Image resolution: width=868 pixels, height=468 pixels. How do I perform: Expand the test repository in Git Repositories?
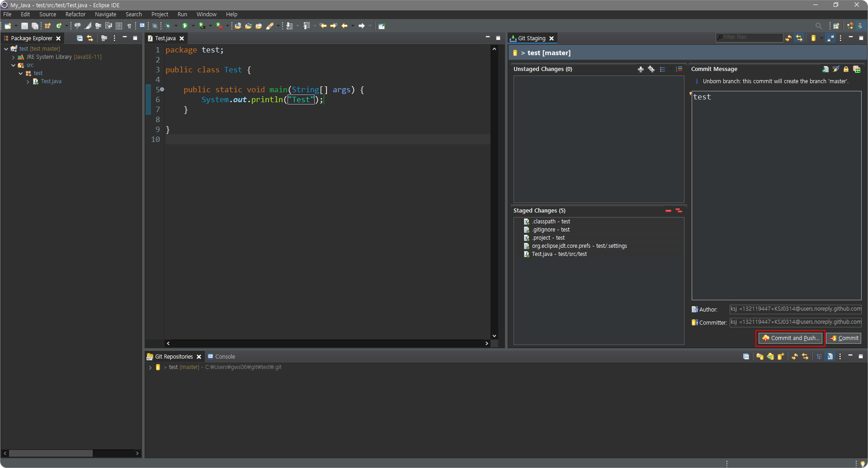point(150,368)
